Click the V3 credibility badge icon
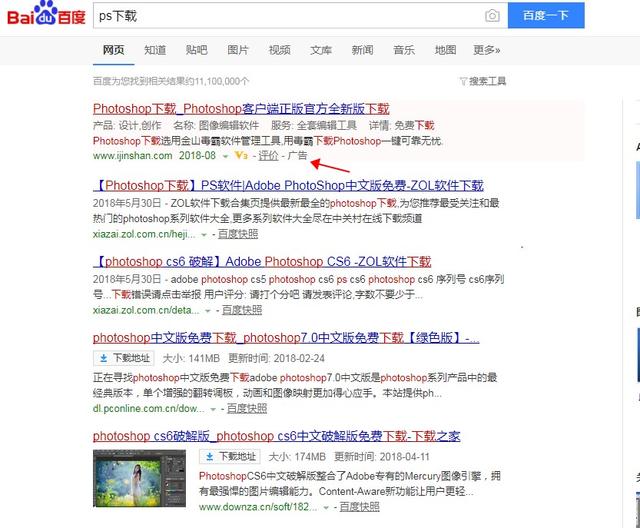The height and width of the screenshot is (528, 640). pos(241,155)
